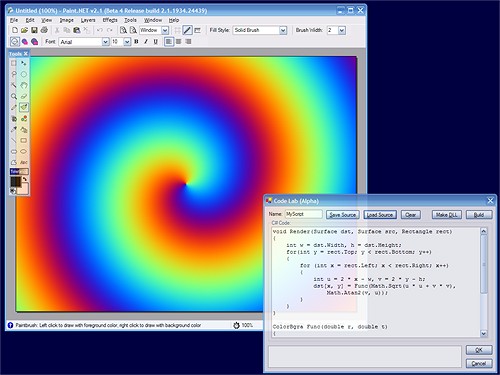
Task: Open the Help menu
Action: tap(173, 20)
